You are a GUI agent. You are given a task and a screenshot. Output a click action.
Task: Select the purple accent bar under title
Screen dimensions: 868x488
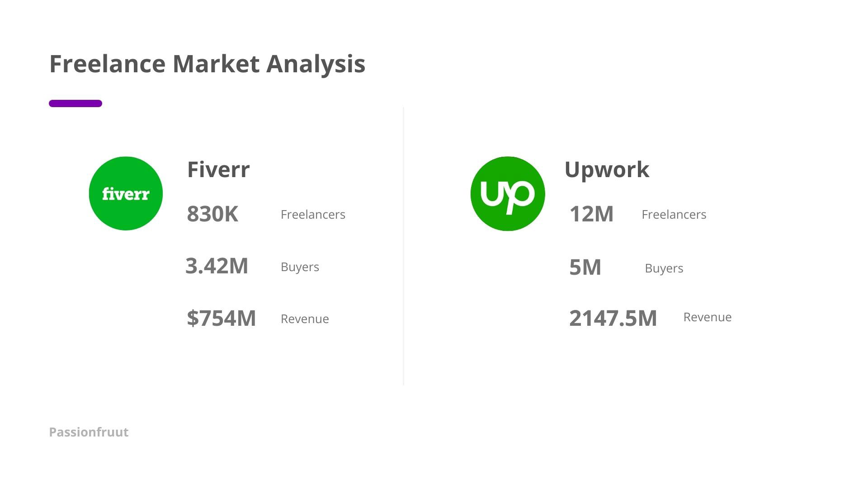pyautogui.click(x=75, y=103)
